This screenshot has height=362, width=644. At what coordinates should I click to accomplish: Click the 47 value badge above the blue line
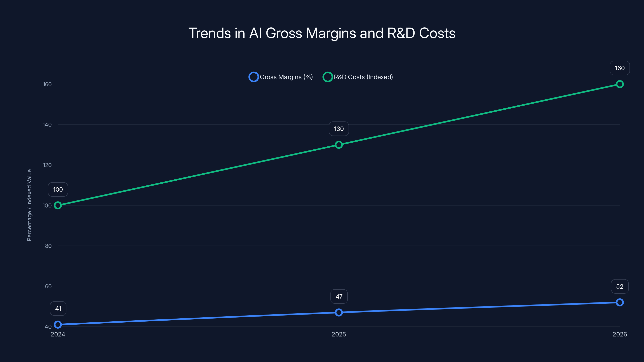tap(339, 297)
